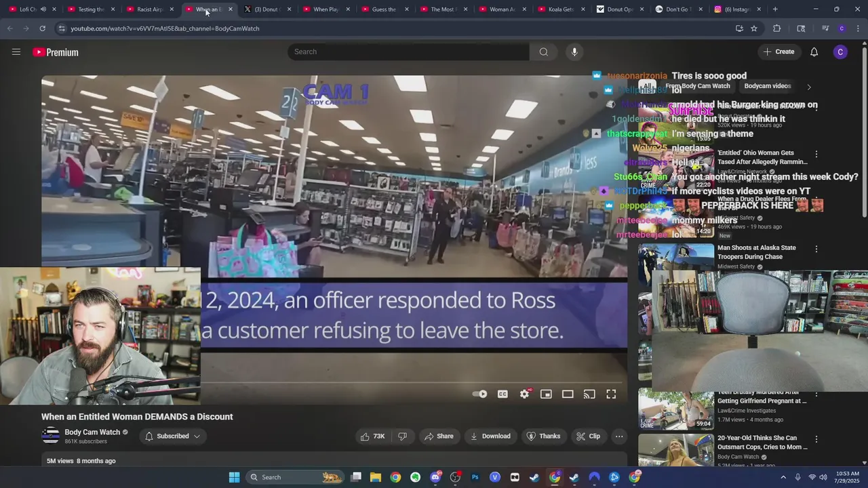The image size is (868, 488).
Task: Open 'Teen Brutally Murdered' video thumbnail
Action: coord(676,409)
